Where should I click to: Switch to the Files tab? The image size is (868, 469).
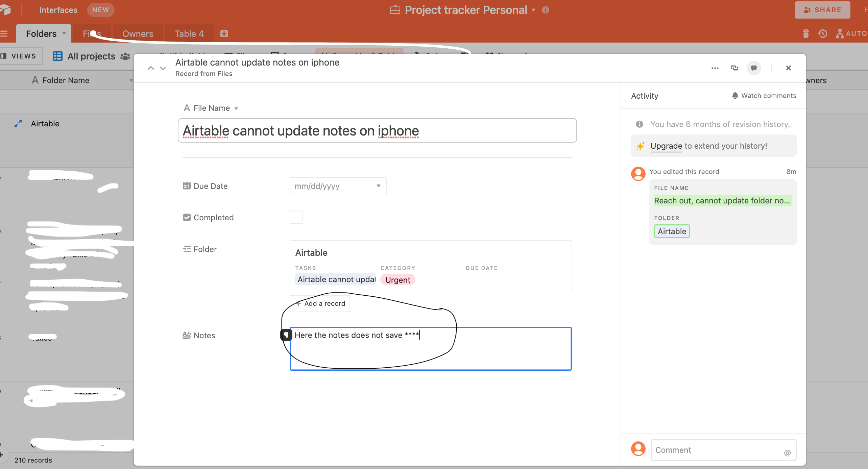point(92,34)
